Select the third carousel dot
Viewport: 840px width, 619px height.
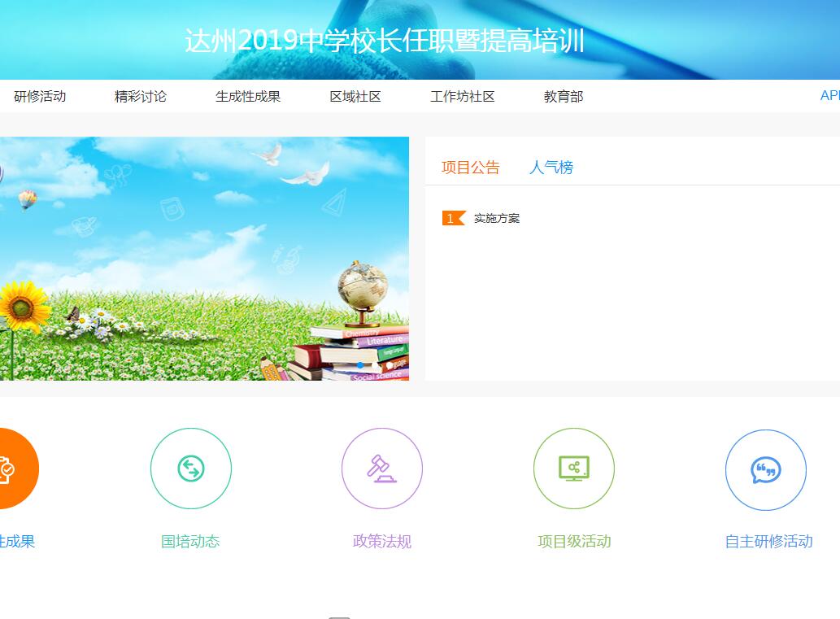coord(390,365)
